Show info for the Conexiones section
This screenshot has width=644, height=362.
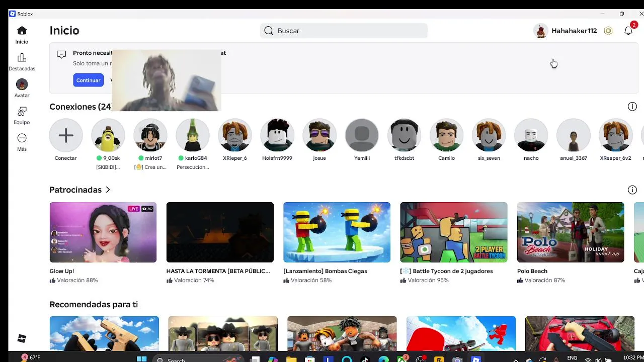632,107
